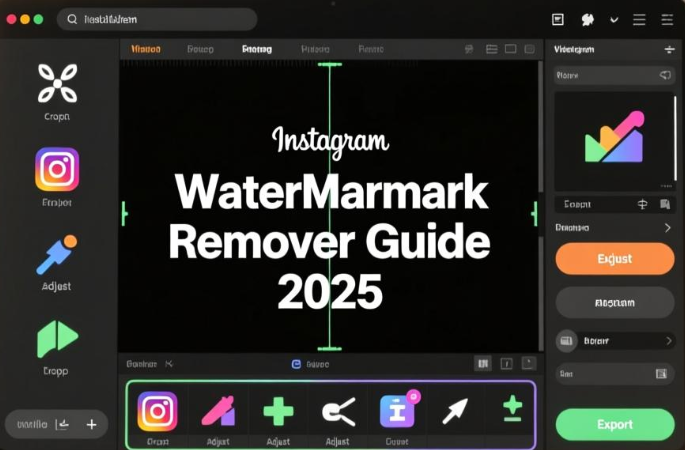685x450 pixels.
Task: Select the white scissors Adjust tool
Action: tap(339, 411)
